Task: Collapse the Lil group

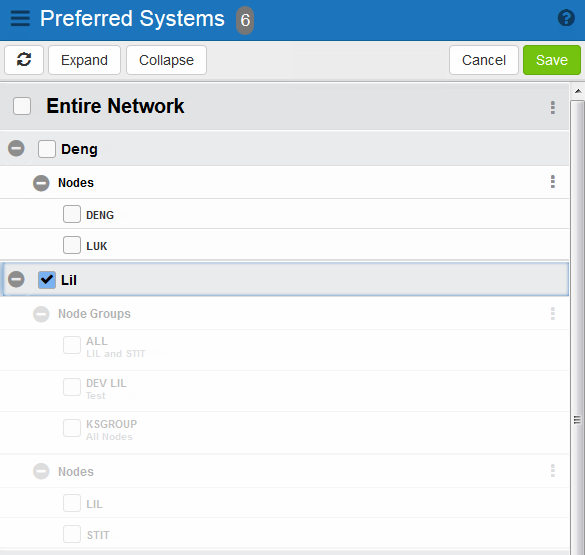Action: pyautogui.click(x=16, y=279)
